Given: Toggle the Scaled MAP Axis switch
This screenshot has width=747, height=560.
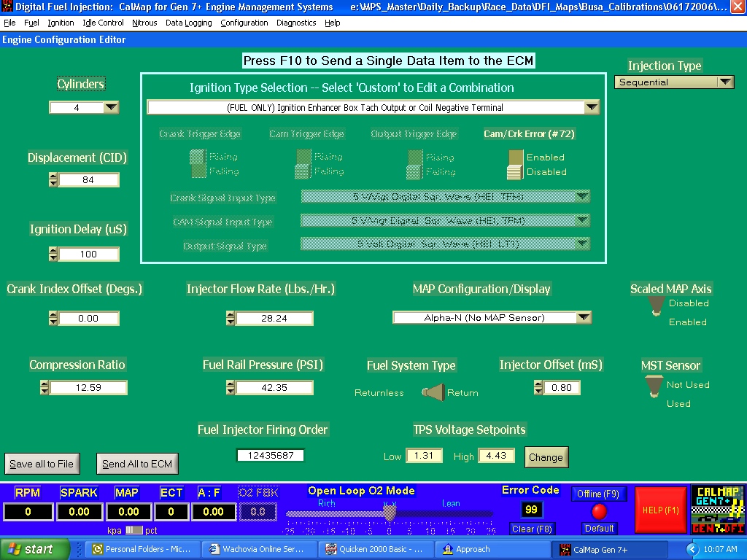Looking at the screenshot, I should (656, 306).
